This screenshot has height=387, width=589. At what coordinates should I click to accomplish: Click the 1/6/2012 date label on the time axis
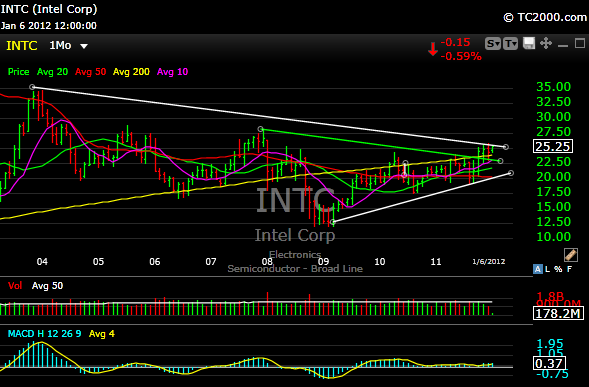pyautogui.click(x=489, y=262)
